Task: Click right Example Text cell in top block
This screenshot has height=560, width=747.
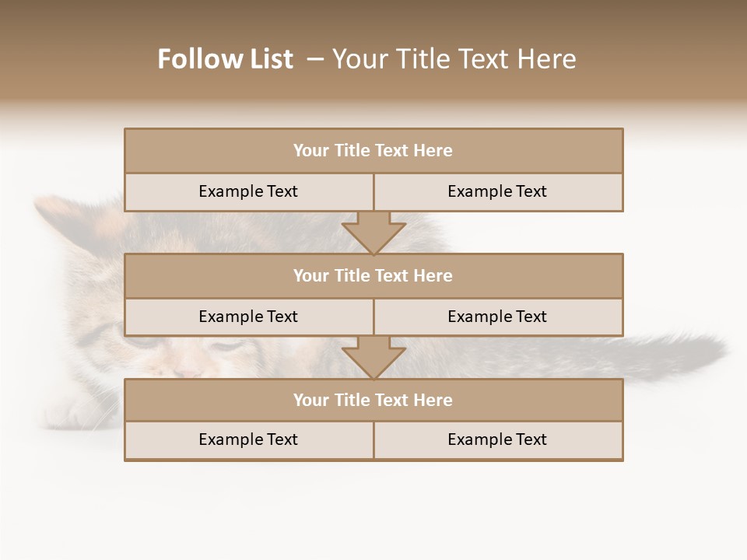Action: [497, 191]
